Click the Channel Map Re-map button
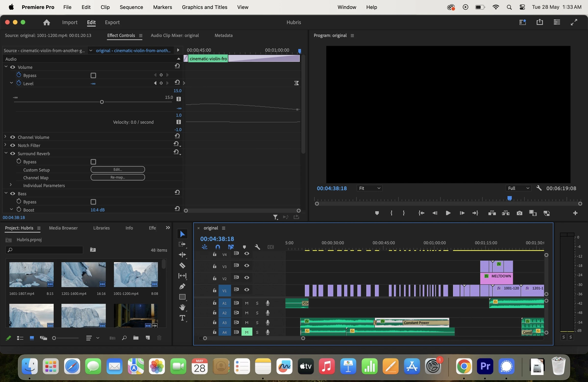This screenshot has width=588, height=382. [x=118, y=177]
